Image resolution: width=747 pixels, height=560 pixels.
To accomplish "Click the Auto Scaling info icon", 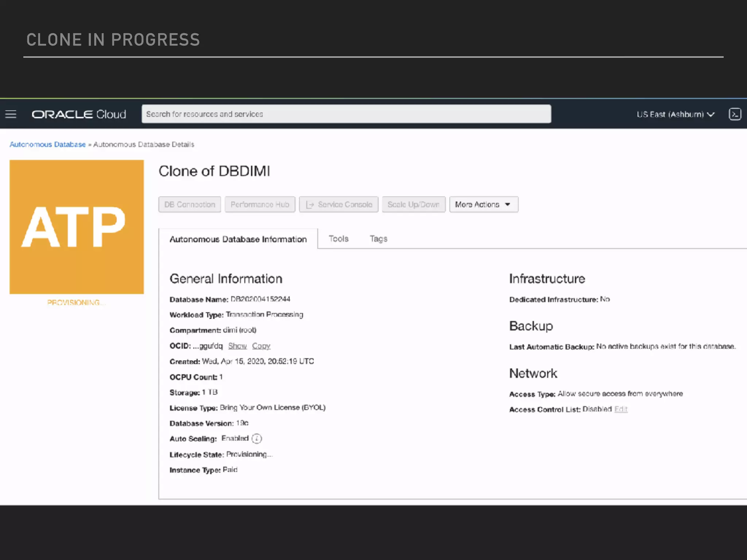I will [x=257, y=439].
